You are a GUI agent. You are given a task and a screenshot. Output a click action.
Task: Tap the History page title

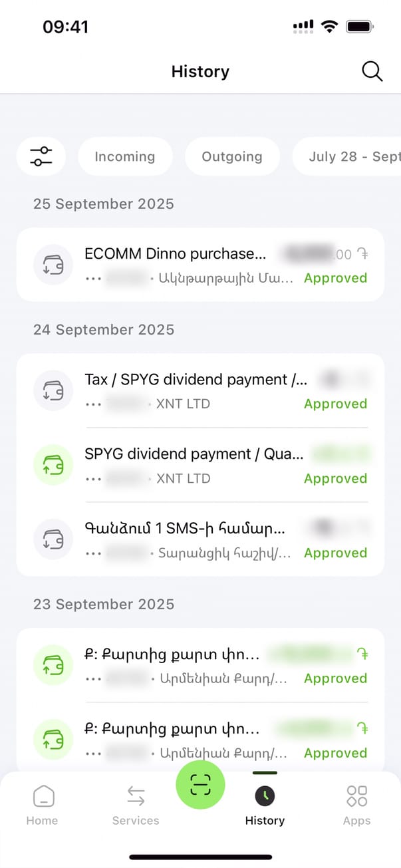200,71
